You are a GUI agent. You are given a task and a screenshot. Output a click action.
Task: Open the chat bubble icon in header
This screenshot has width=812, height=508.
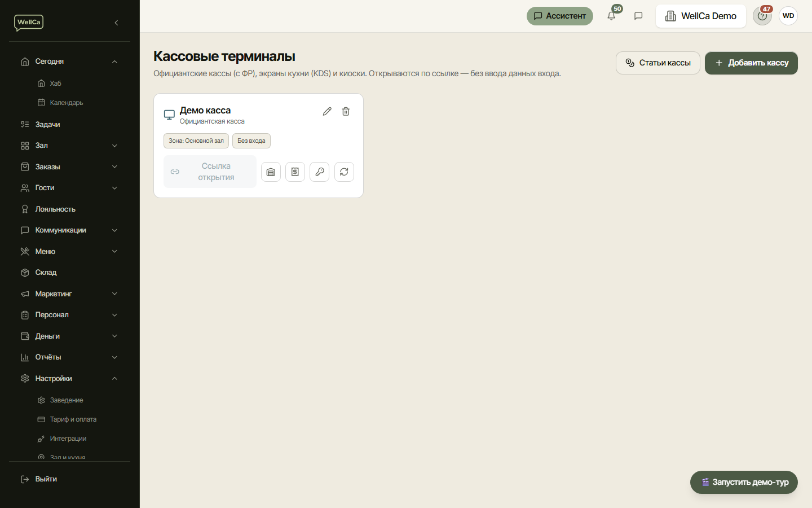click(x=638, y=16)
